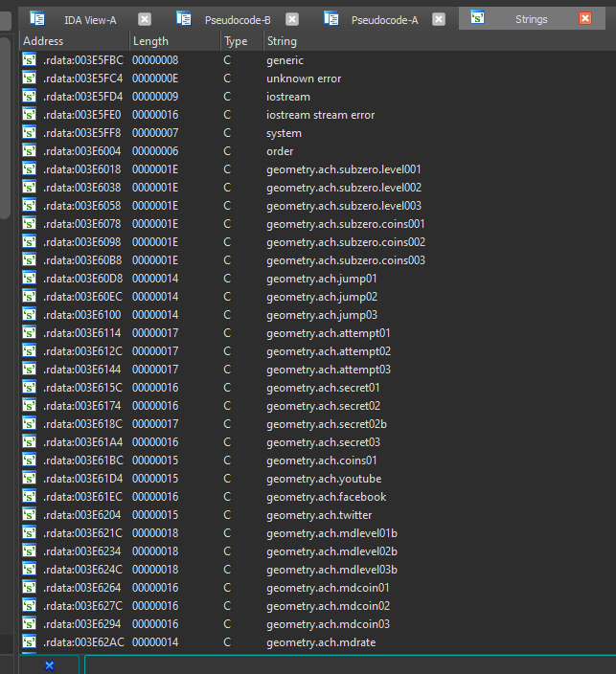Click type C in the 'order' row
Image resolution: width=616 pixels, height=674 pixels.
click(227, 151)
